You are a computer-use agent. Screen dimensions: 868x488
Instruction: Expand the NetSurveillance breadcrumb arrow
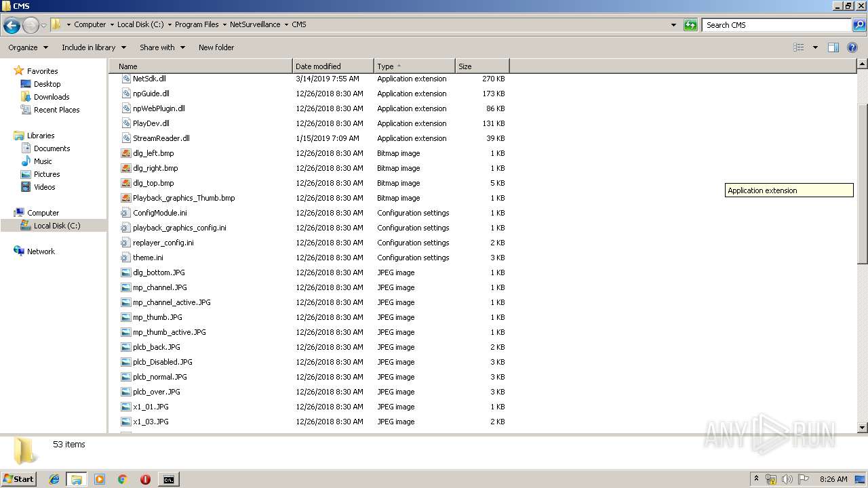tap(286, 24)
